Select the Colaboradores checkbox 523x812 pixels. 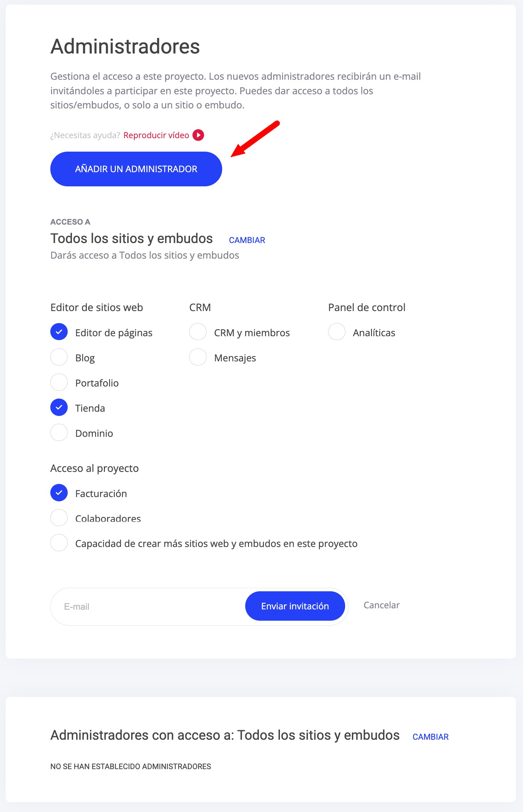pyautogui.click(x=59, y=518)
